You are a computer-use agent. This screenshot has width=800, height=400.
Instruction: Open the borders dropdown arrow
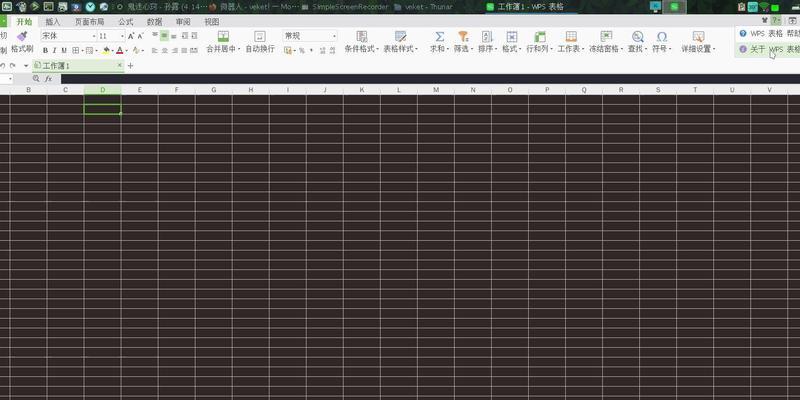82,51
